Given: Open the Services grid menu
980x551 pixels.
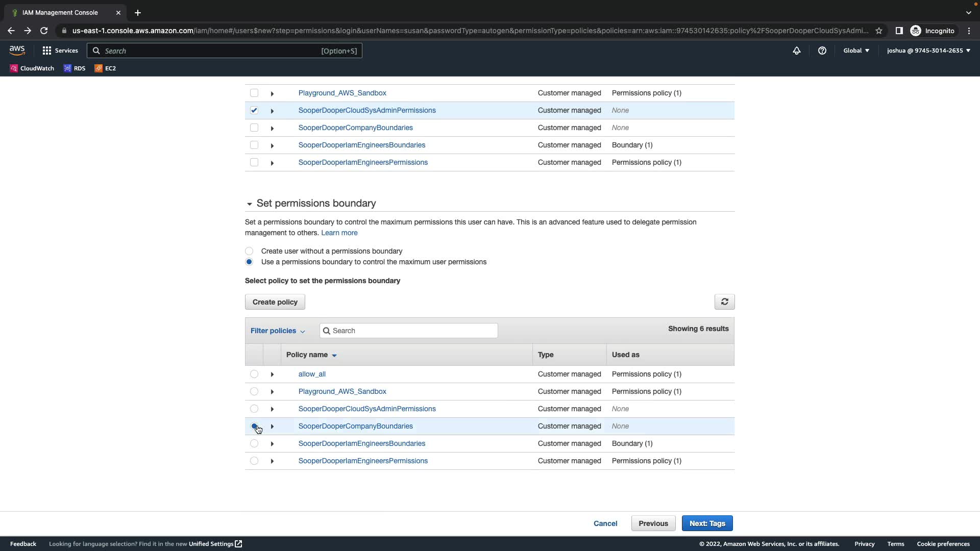Looking at the screenshot, I should click(60, 51).
